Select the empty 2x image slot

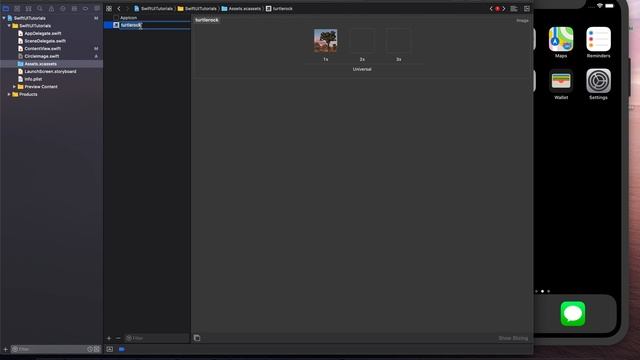click(362, 40)
